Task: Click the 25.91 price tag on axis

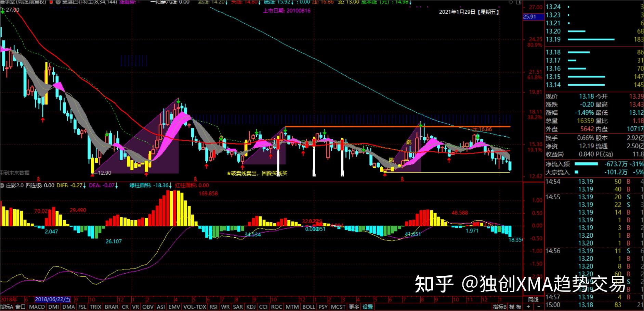Action: [x=533, y=16]
